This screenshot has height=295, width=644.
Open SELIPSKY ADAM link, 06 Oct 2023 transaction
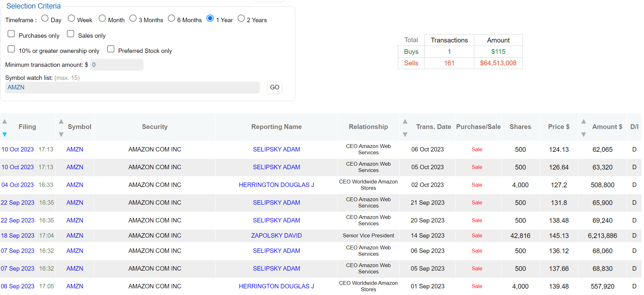277,150
